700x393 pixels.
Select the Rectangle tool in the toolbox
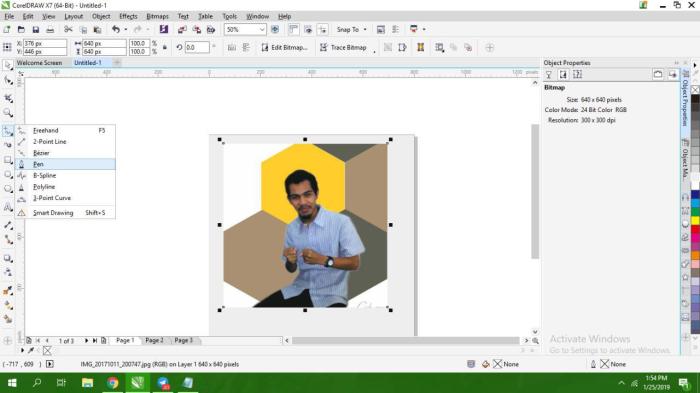coord(8,160)
